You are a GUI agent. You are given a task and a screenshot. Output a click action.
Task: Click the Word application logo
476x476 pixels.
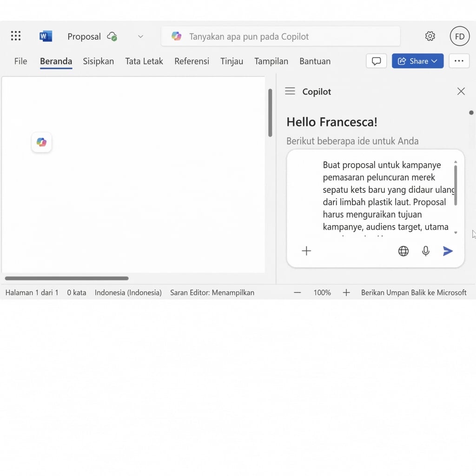coord(45,36)
